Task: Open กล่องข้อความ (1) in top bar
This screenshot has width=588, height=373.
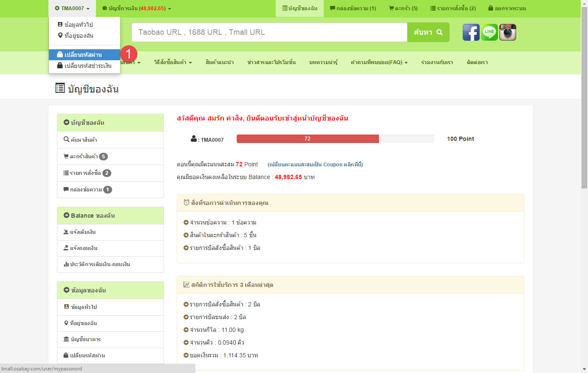Action: tap(353, 8)
